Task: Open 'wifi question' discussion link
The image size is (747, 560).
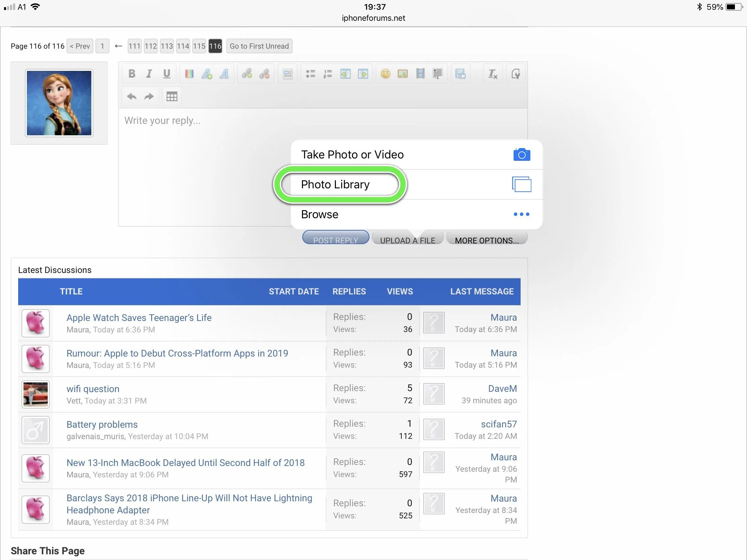Action: (93, 389)
